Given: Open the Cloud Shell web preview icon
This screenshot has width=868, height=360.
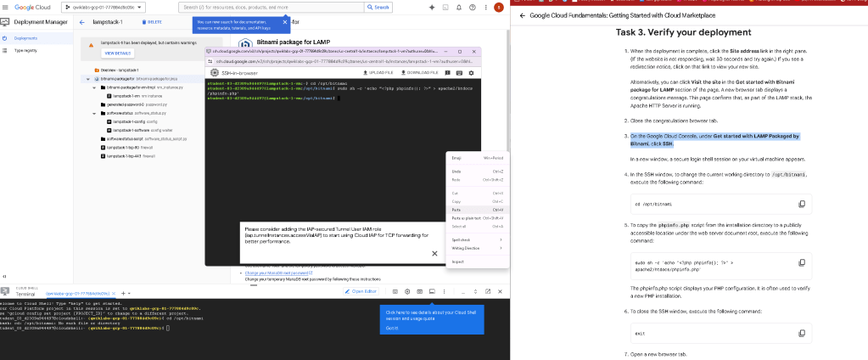Looking at the screenshot, I should (x=420, y=291).
